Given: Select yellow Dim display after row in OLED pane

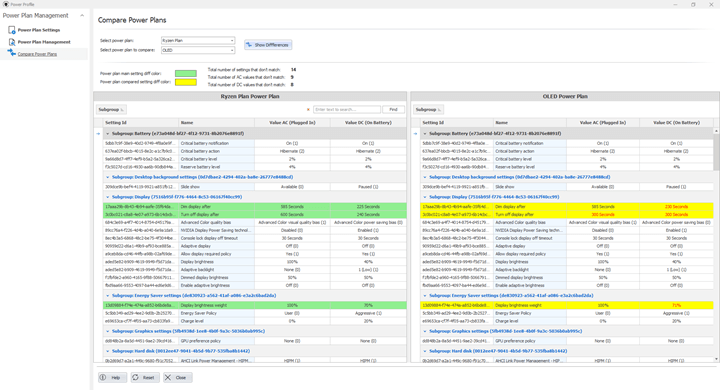Looking at the screenshot, I should point(567,207).
